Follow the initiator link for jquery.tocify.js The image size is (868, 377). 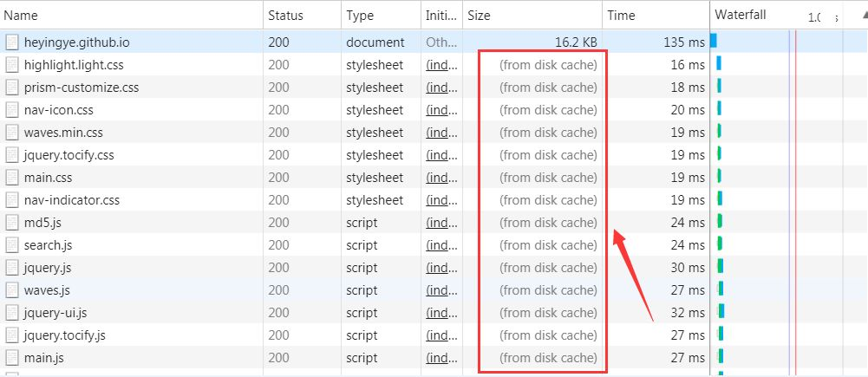[441, 335]
